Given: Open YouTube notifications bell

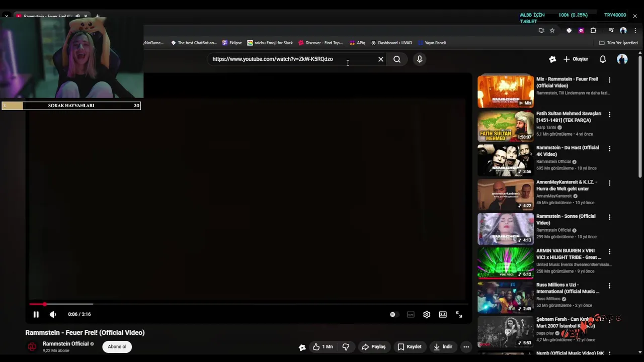Looking at the screenshot, I should [x=603, y=59].
